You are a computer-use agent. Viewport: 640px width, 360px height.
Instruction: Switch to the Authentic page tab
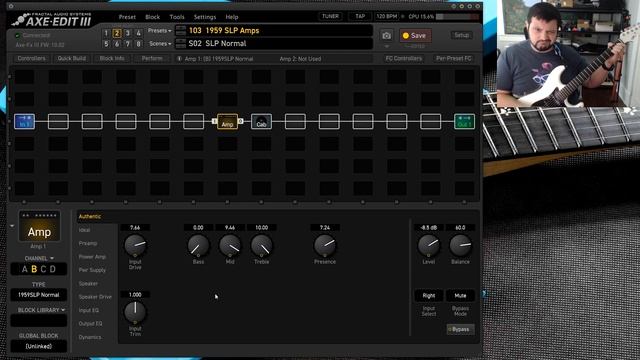[x=90, y=217]
